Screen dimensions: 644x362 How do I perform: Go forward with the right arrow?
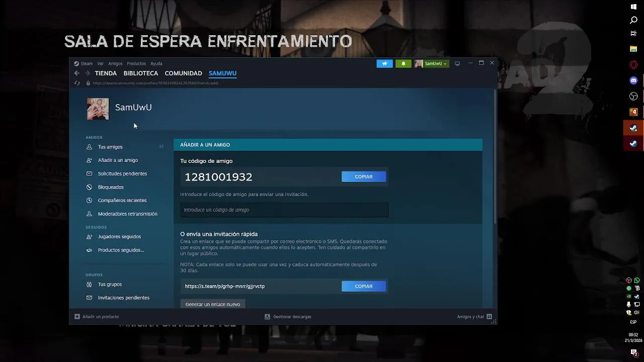click(x=87, y=73)
